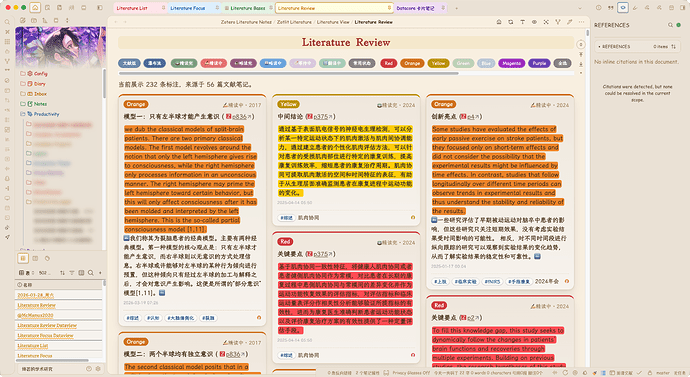This screenshot has height=377, width=690.
Task: Click the new note icon in file explorer
Action: tap(22, 20)
